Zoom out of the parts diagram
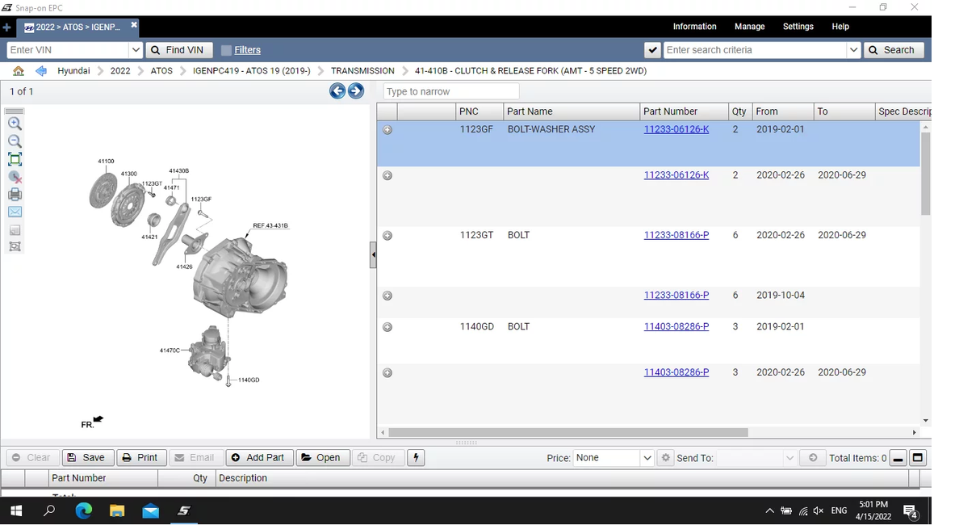 click(x=15, y=141)
